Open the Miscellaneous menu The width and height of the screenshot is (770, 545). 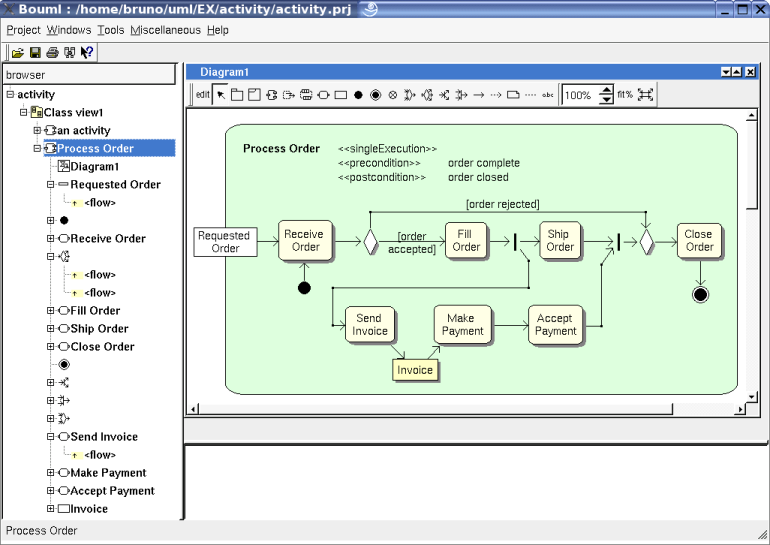(x=165, y=30)
